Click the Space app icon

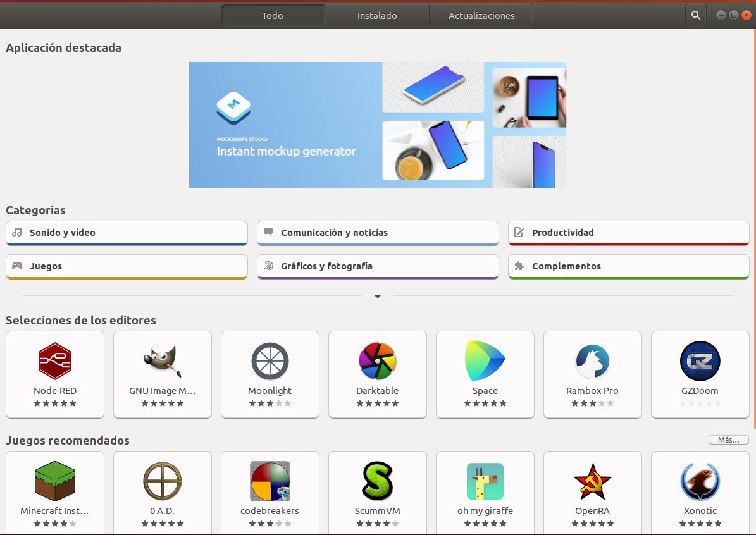pyautogui.click(x=485, y=361)
